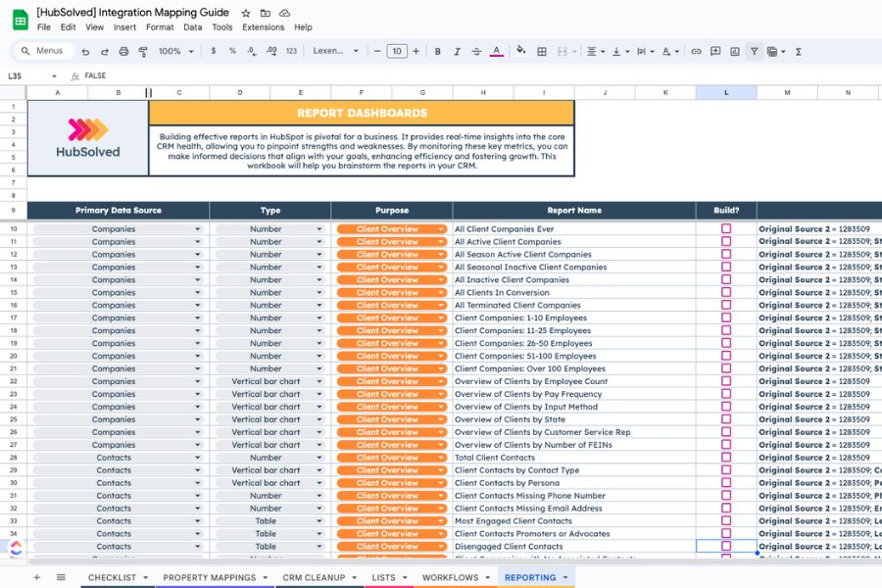The height and width of the screenshot is (588, 882).
Task: Open the File menu
Action: tap(44, 27)
